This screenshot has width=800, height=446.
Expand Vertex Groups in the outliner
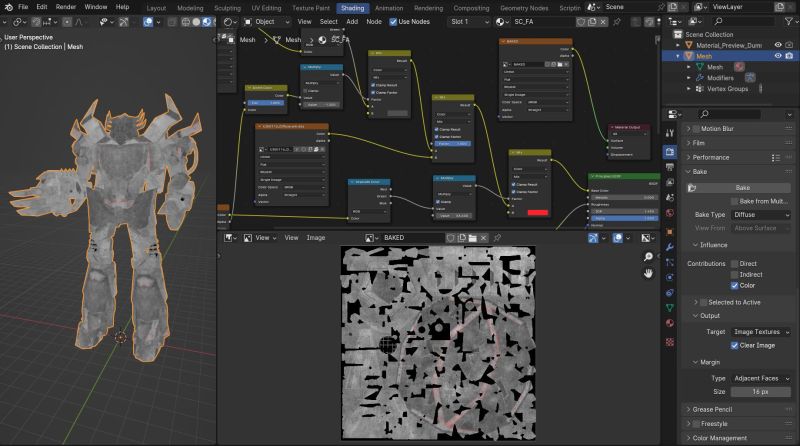click(x=689, y=89)
